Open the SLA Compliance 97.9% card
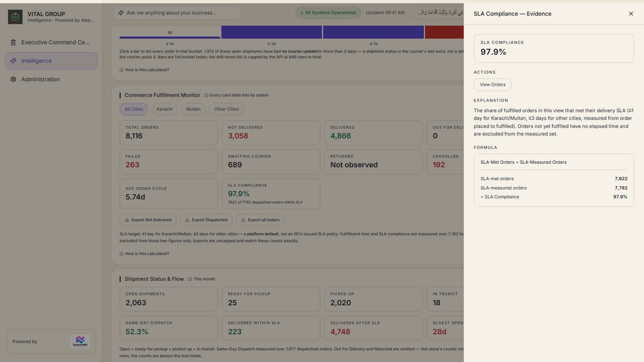Image resolution: width=644 pixels, height=362 pixels. (x=271, y=193)
